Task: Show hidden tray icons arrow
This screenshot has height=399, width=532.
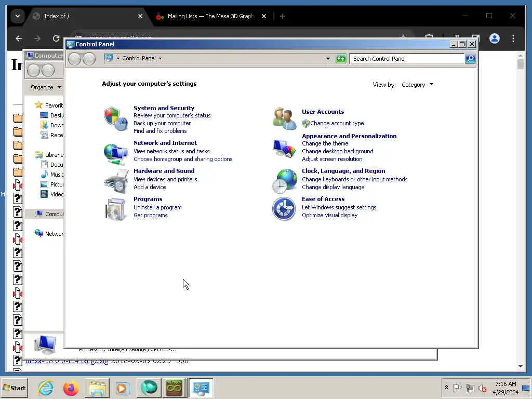Action: pos(446,387)
